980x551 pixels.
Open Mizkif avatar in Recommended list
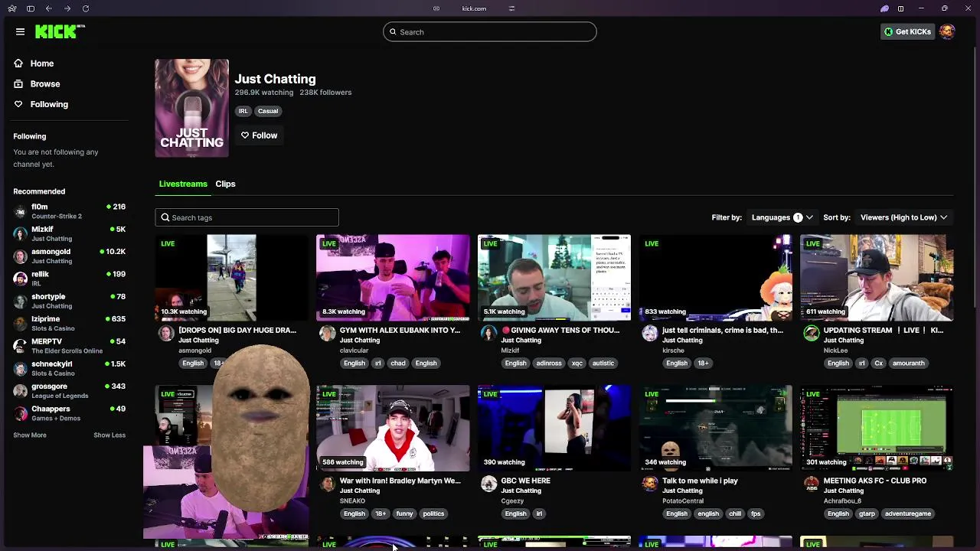[20, 233]
